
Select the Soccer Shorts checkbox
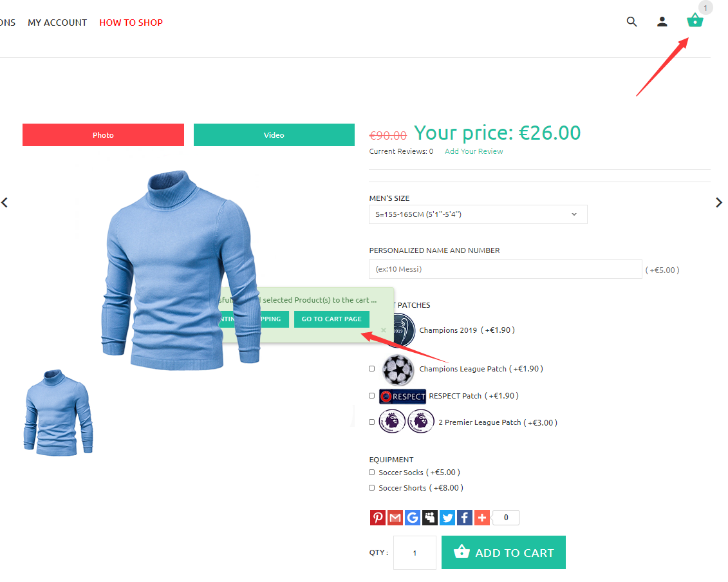coord(371,488)
